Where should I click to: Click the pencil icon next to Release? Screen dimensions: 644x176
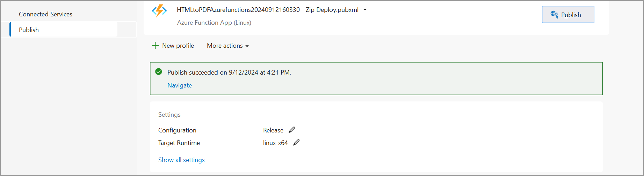click(292, 130)
